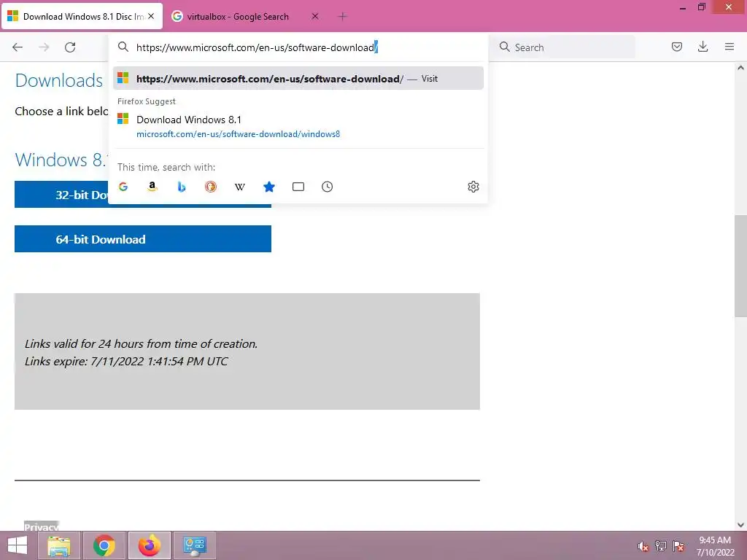Click the scrollbar up arrow
The width and height of the screenshot is (747, 560).
tap(740, 68)
